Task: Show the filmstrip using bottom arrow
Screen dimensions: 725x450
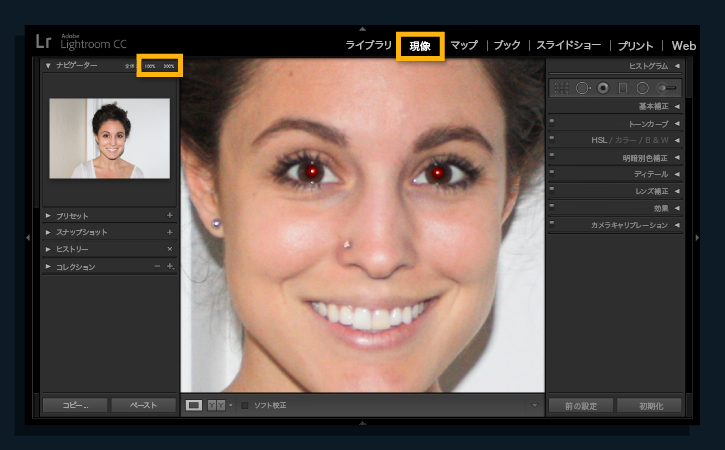Action: pos(362,422)
